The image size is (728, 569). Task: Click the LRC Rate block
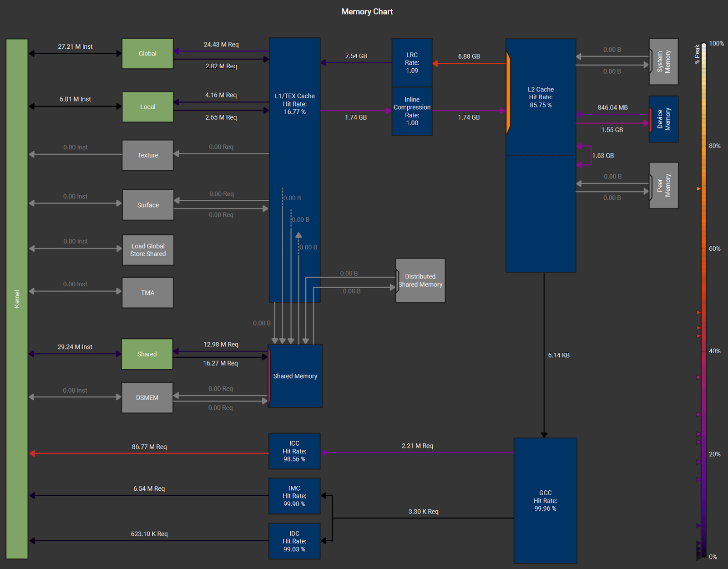412,63
